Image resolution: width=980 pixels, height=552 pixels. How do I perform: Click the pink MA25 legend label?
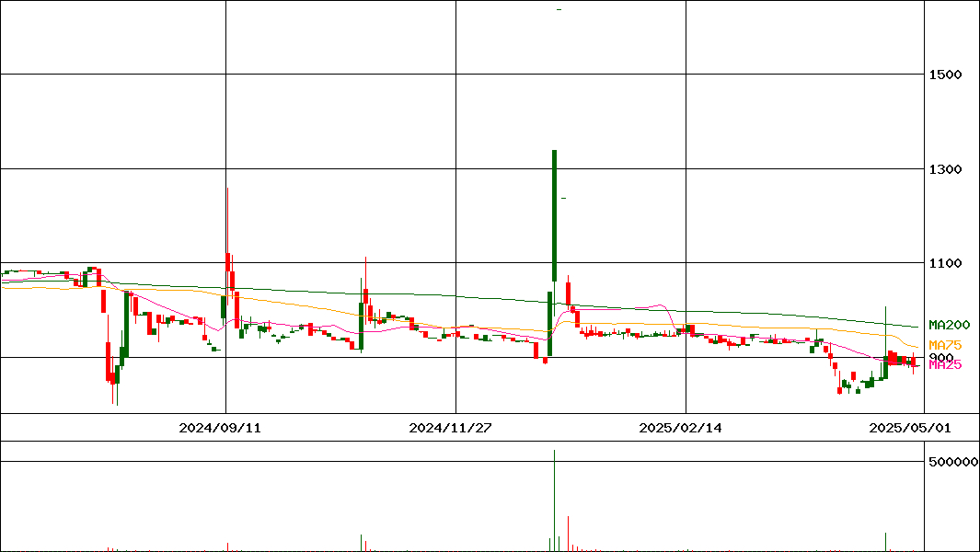pos(946,365)
